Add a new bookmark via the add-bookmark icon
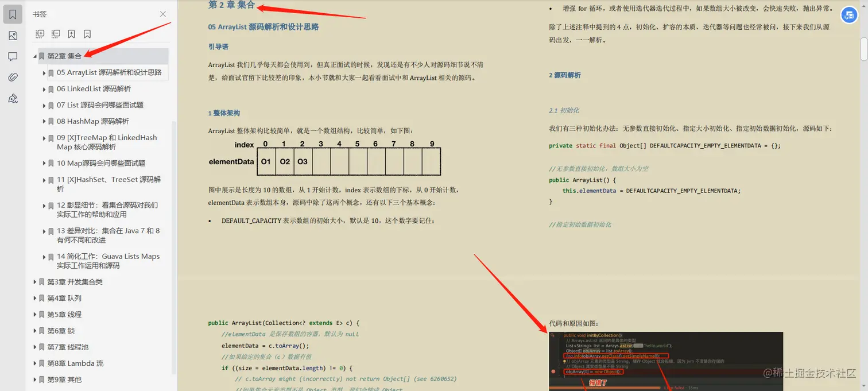Image resolution: width=868 pixels, height=391 pixels. point(71,34)
